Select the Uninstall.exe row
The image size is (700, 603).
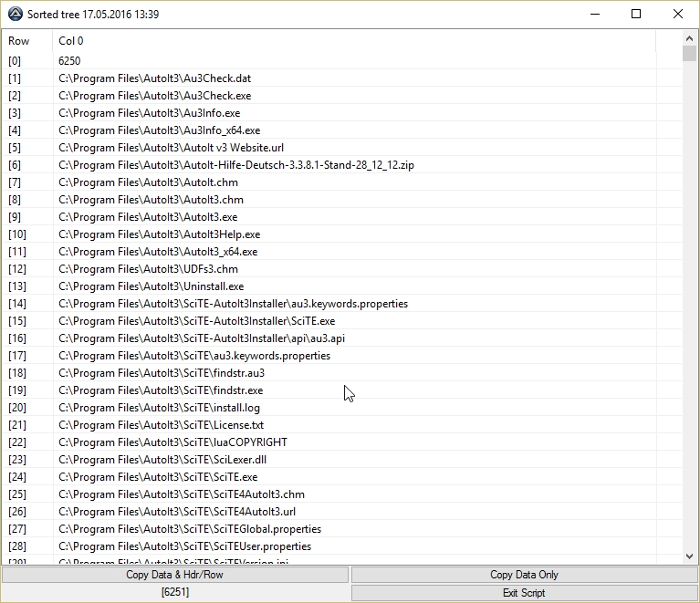(x=151, y=286)
